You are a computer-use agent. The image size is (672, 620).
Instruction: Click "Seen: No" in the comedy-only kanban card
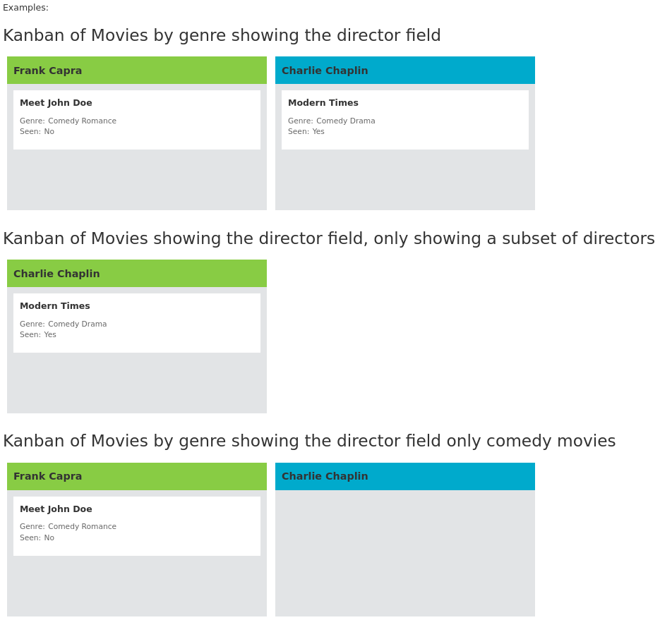point(37,538)
